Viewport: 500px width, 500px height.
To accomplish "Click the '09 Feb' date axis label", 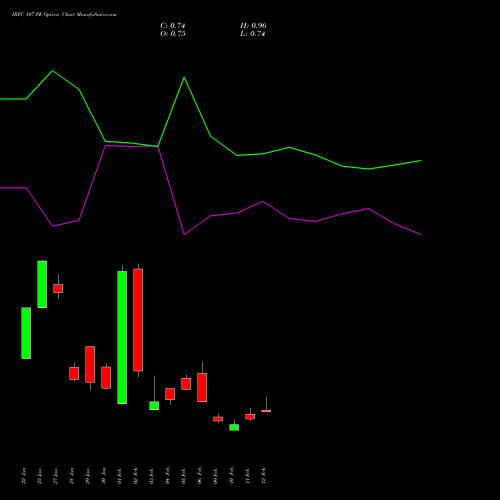I will [216, 476].
